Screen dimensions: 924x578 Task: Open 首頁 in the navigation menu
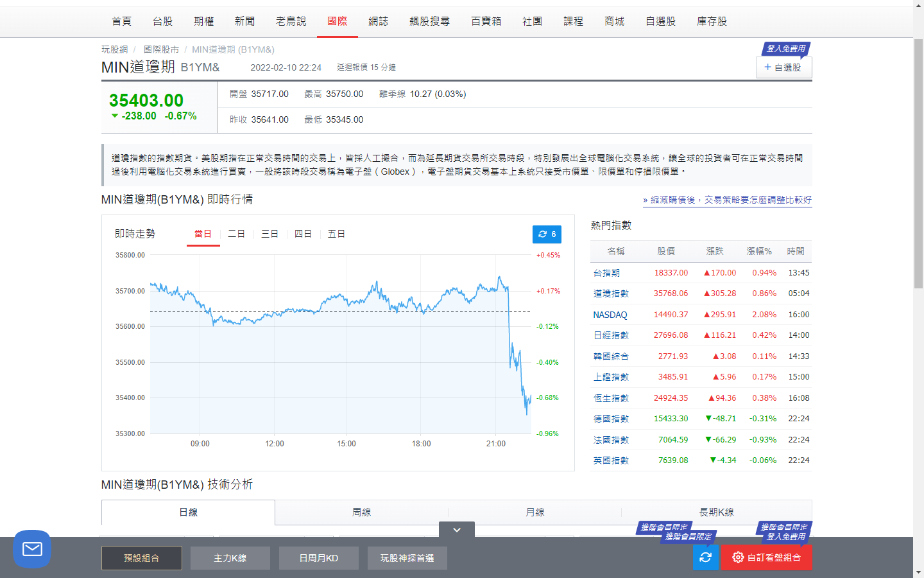coord(122,21)
